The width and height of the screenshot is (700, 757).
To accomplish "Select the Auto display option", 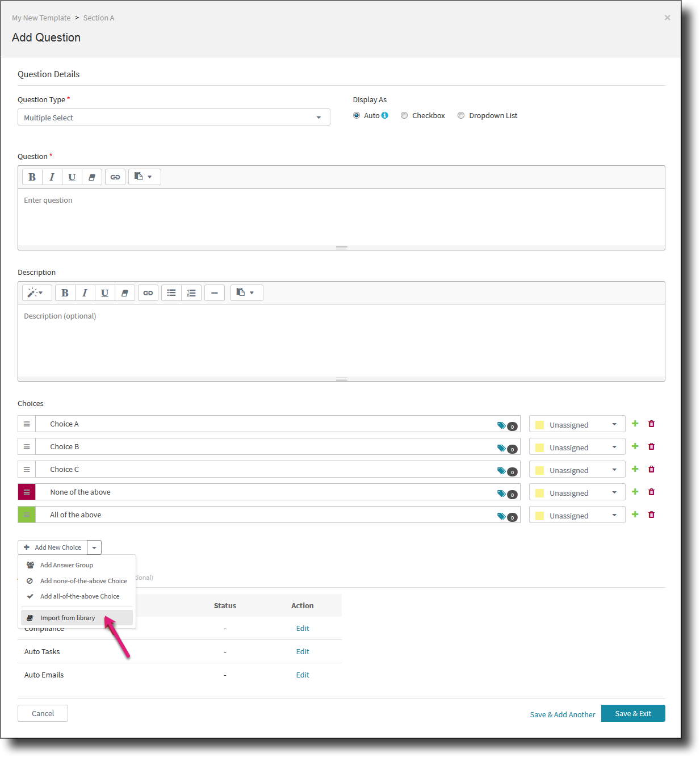I will [x=357, y=115].
